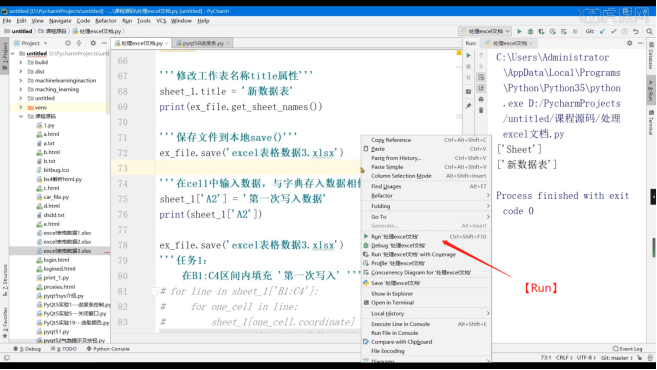This screenshot has width=657, height=370.
Task: Expand the build folder
Action: [21, 62]
